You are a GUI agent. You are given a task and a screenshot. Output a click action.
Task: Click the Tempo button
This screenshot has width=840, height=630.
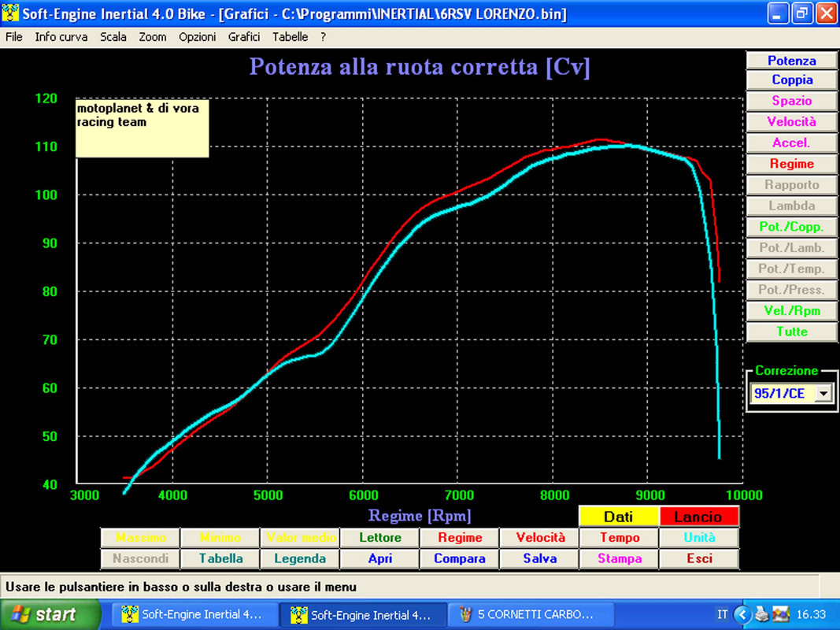pyautogui.click(x=620, y=537)
